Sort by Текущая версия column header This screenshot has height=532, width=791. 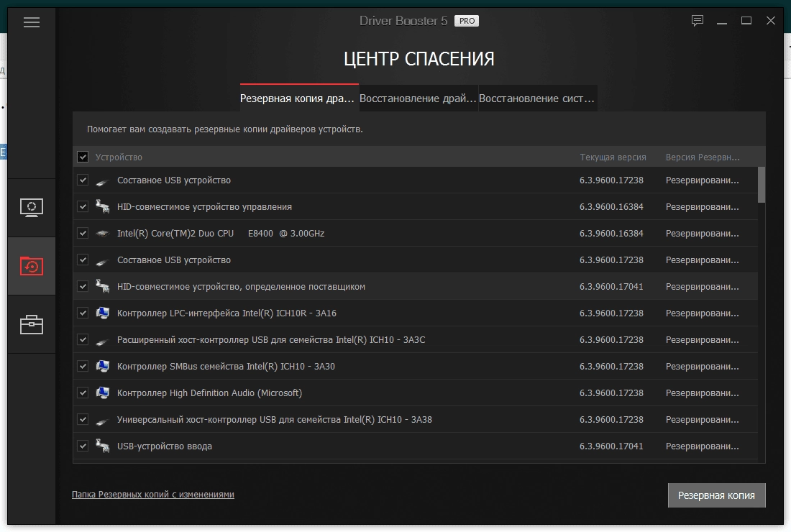point(613,157)
